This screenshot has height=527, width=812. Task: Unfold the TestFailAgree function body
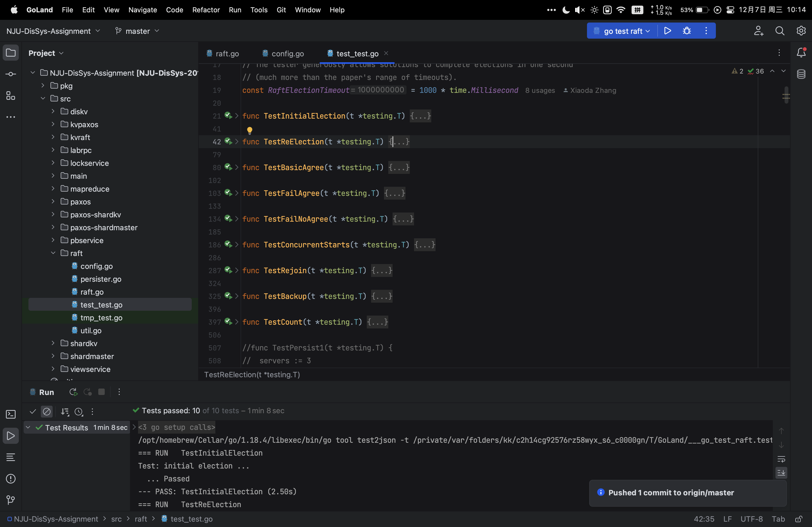(x=237, y=193)
